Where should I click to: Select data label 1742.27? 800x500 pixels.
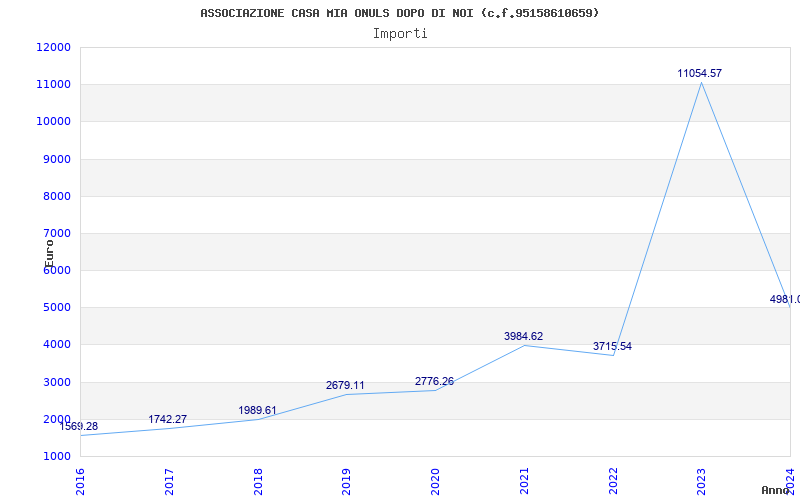coord(168,419)
